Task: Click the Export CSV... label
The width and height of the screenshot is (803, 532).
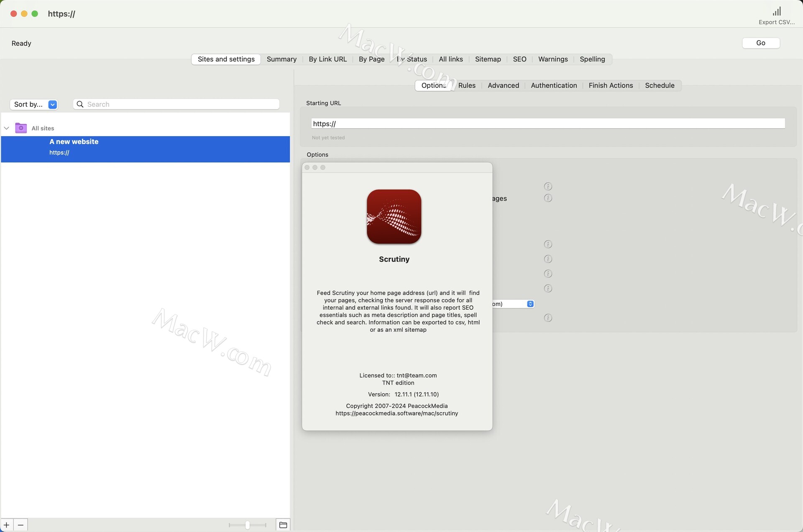Action: tap(777, 22)
